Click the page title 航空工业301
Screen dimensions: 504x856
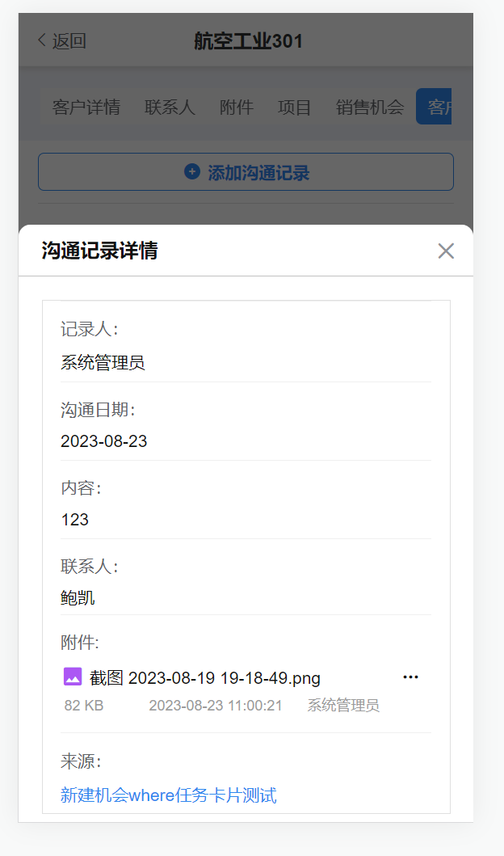point(248,40)
